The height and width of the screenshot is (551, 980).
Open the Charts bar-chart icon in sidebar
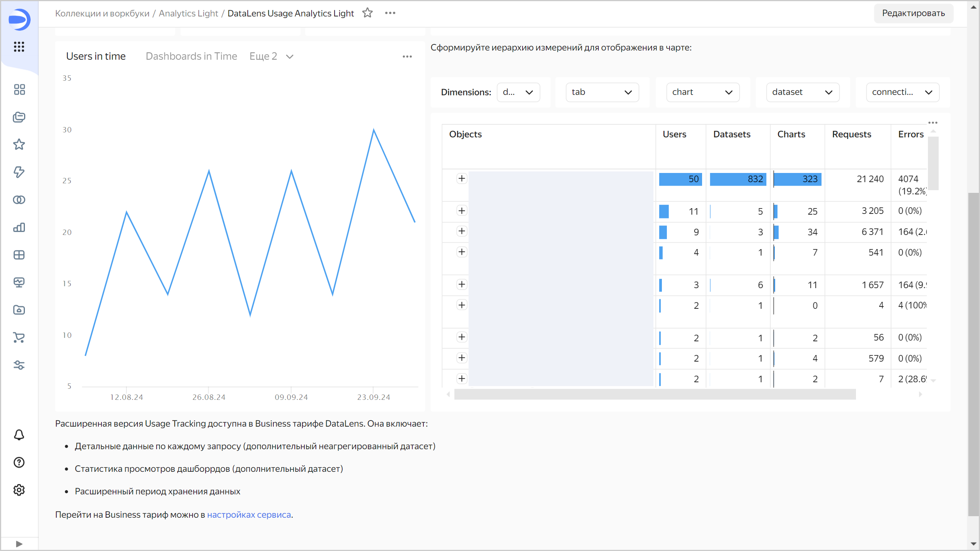[19, 227]
